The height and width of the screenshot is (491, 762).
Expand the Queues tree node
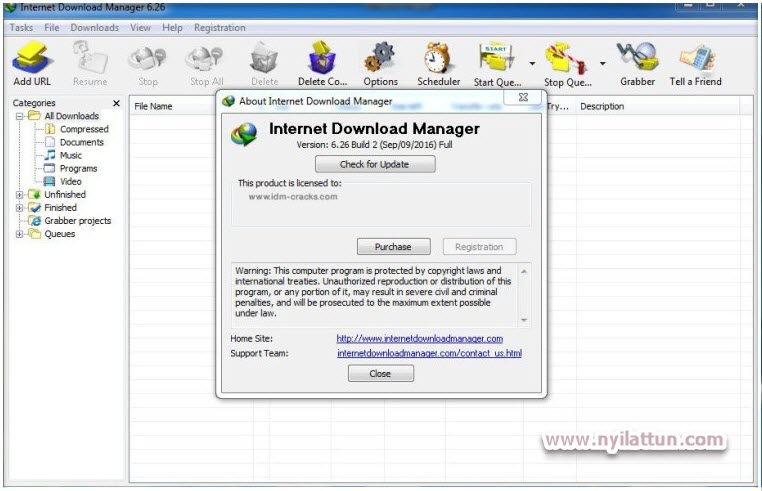click(19, 234)
